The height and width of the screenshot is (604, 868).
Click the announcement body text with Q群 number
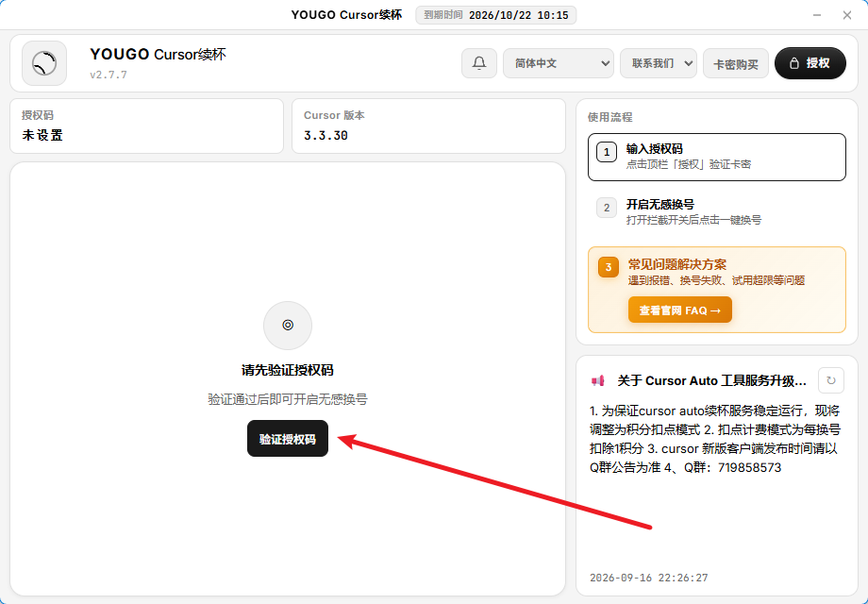point(714,439)
